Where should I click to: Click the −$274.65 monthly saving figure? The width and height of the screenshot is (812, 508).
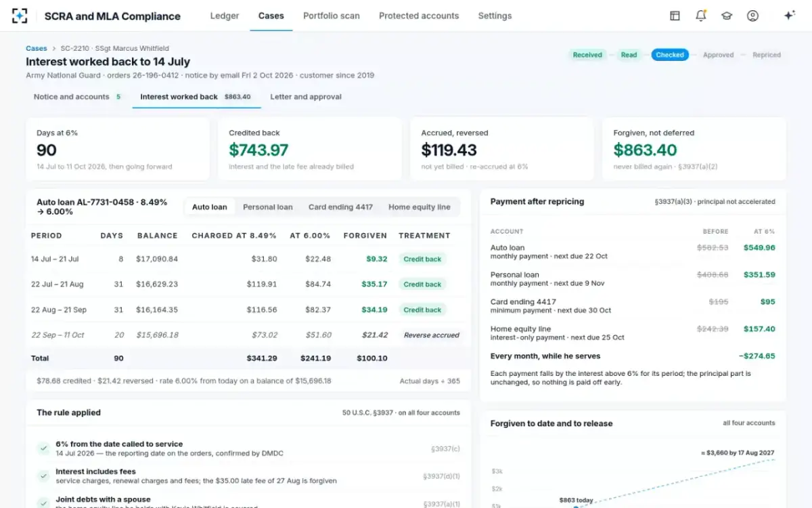click(757, 356)
